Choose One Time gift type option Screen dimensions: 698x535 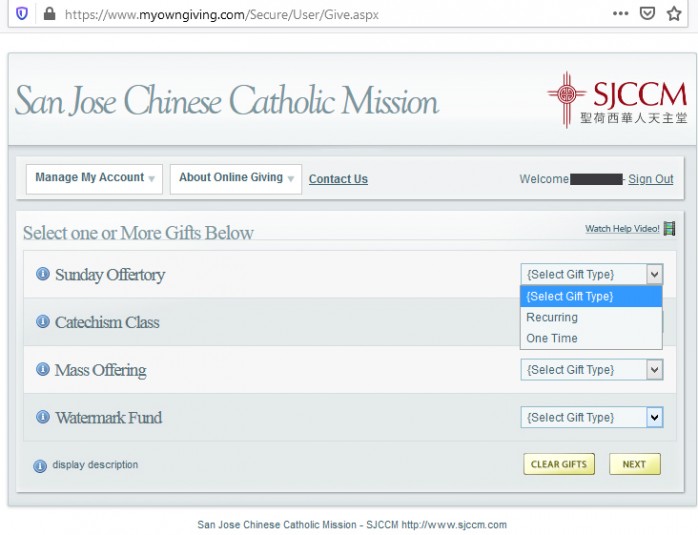click(x=552, y=338)
